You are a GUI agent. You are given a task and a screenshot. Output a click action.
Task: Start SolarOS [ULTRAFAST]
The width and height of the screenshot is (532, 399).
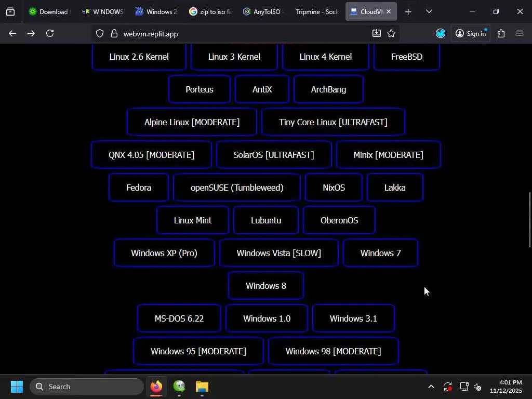[x=274, y=155]
